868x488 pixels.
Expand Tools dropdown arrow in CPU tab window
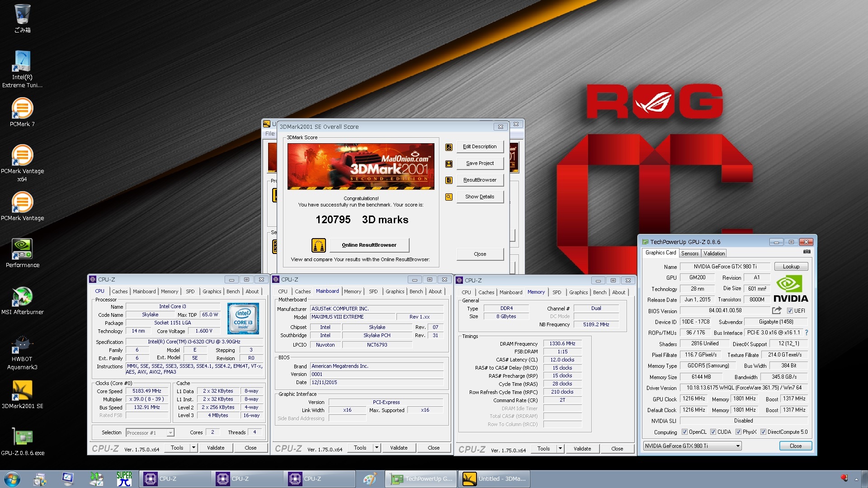click(x=193, y=448)
